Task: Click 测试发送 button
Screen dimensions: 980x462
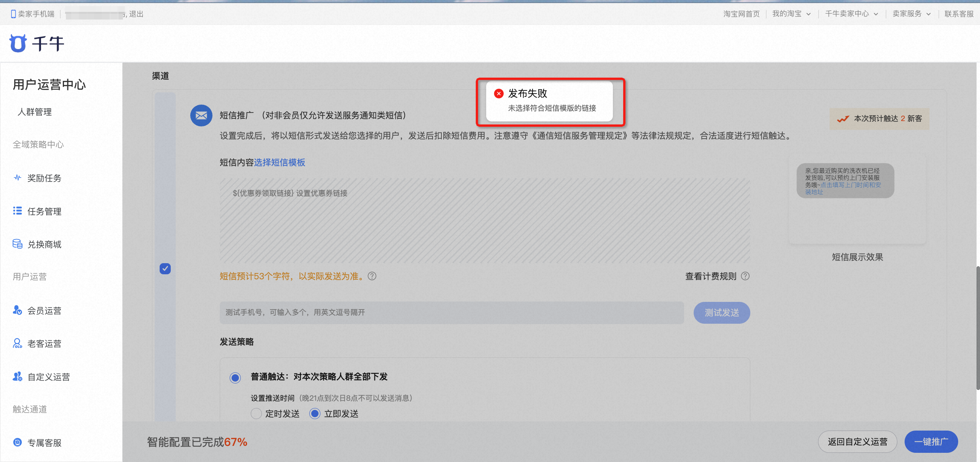Action: 722,313
